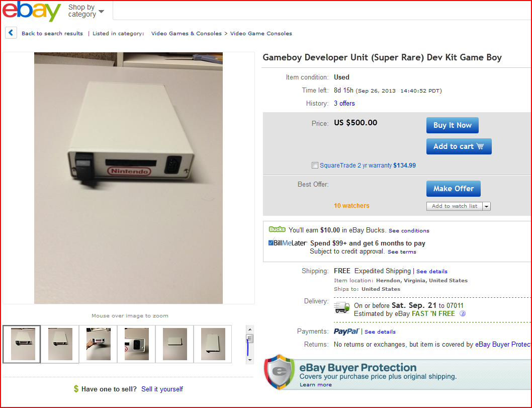Viewport: 532px width, 408px height.
Task: Open Video Game Consoles breadcrumb
Action: click(261, 33)
